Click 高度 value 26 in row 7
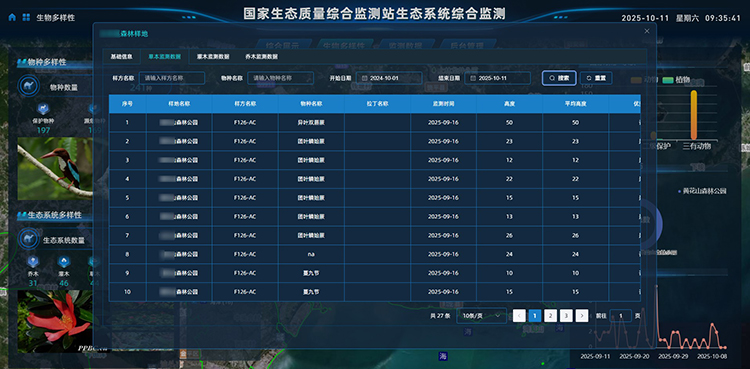750x369 pixels. pyautogui.click(x=509, y=235)
